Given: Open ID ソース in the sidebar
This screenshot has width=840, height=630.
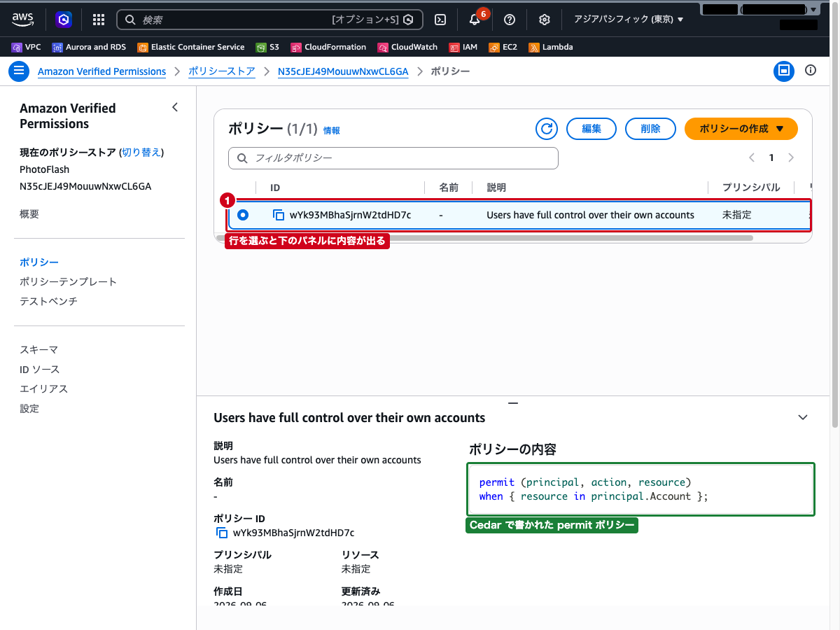Looking at the screenshot, I should pos(40,369).
